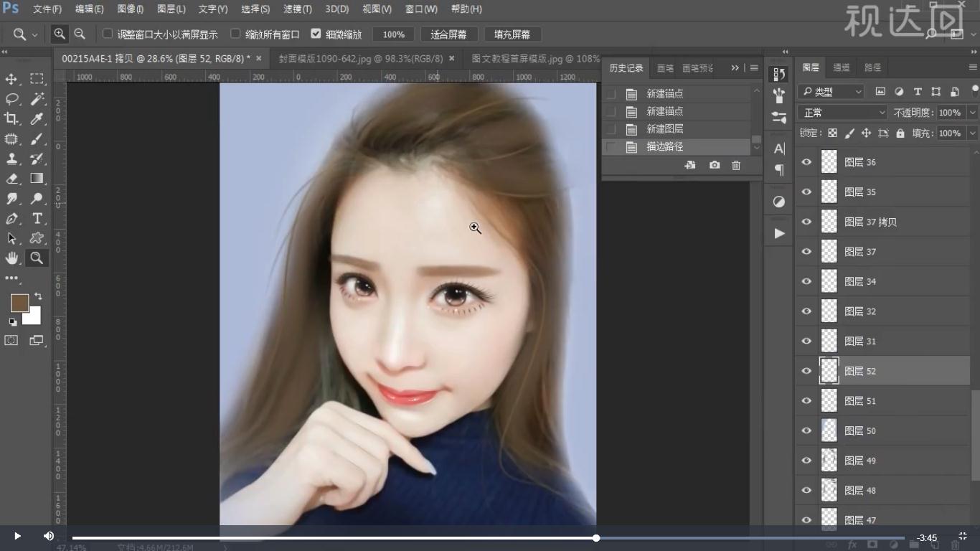Click the 100% zoom button
This screenshot has width=980, height=551.
pos(393,34)
